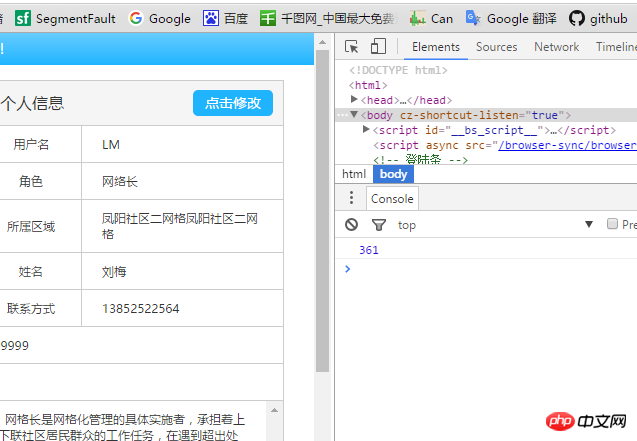
Task: Click the description box scroll-up arrow
Action: 274,410
